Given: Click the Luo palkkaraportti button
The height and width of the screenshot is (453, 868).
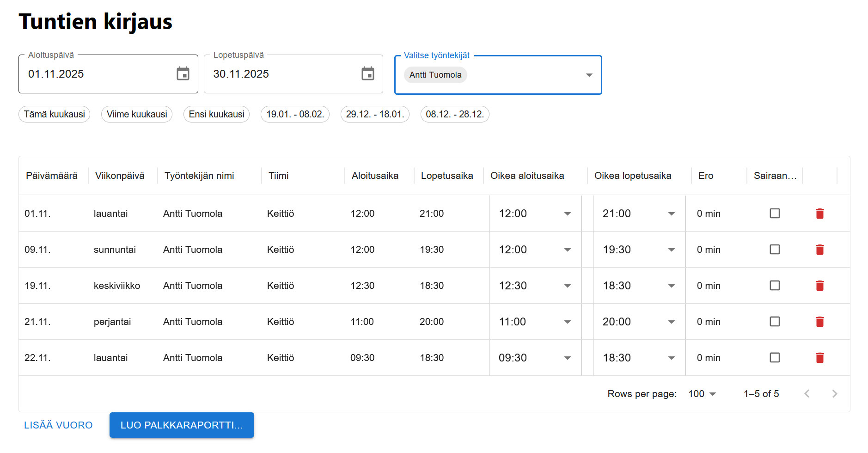Looking at the screenshot, I should [182, 425].
